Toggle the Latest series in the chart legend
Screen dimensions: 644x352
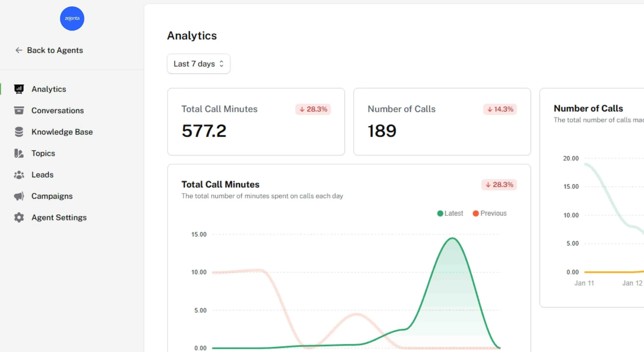[x=450, y=213]
